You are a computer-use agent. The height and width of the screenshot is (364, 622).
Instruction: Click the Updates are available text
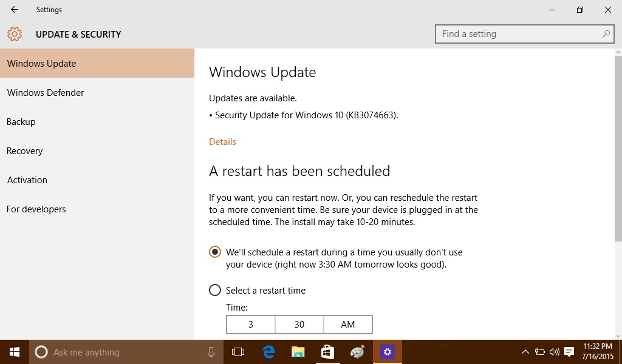pyautogui.click(x=253, y=98)
